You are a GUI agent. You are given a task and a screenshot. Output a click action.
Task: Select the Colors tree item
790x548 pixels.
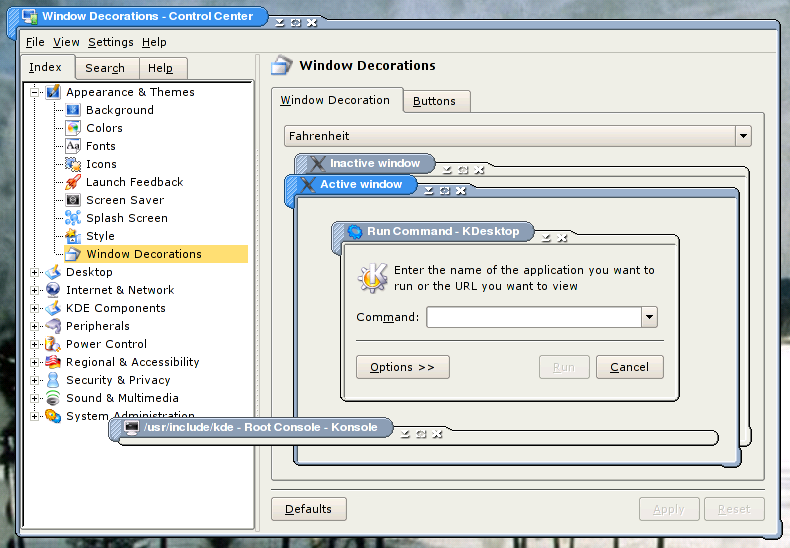pyautogui.click(x=104, y=128)
